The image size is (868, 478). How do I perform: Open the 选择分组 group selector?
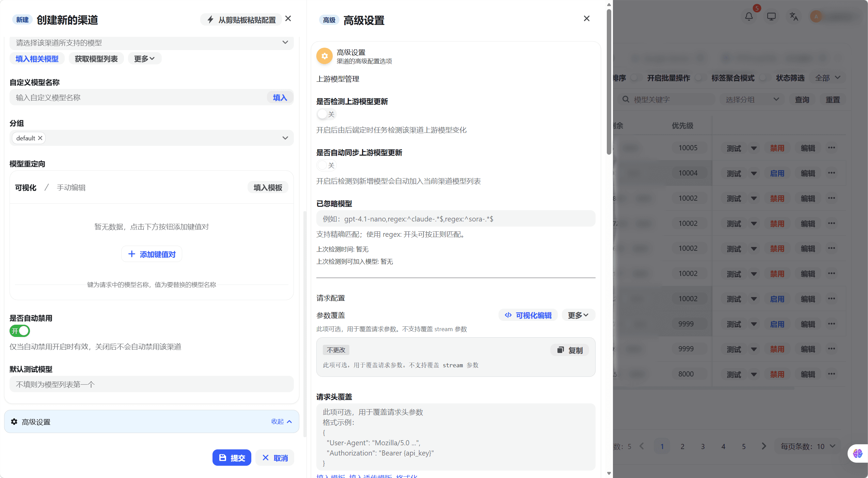[751, 99]
